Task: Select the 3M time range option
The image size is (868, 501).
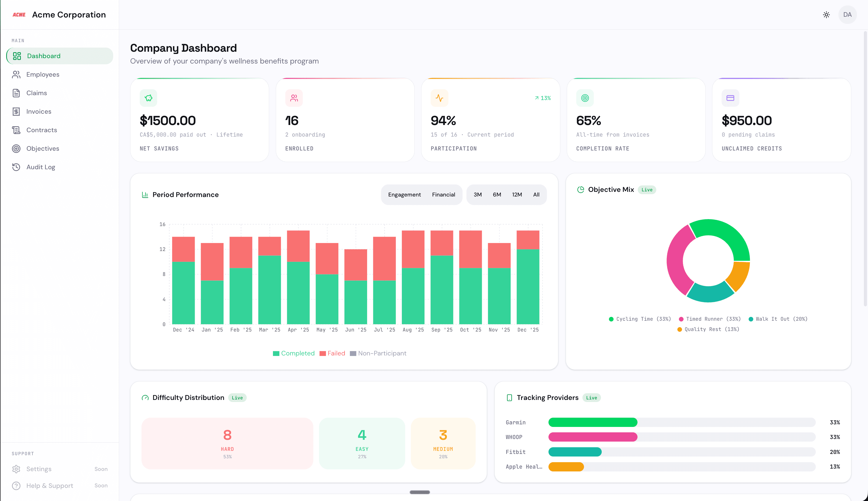Action: [478, 194]
